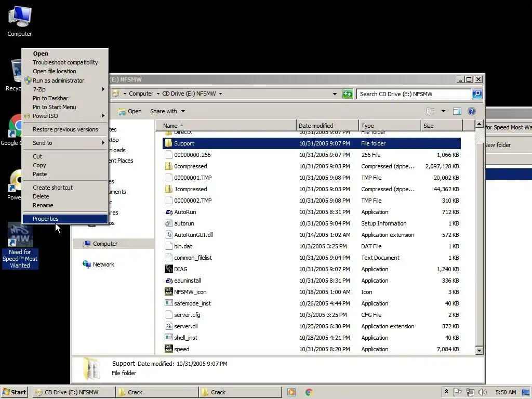The width and height of the screenshot is (532, 399).
Task: Select Restore previous versions
Action: click(x=65, y=129)
